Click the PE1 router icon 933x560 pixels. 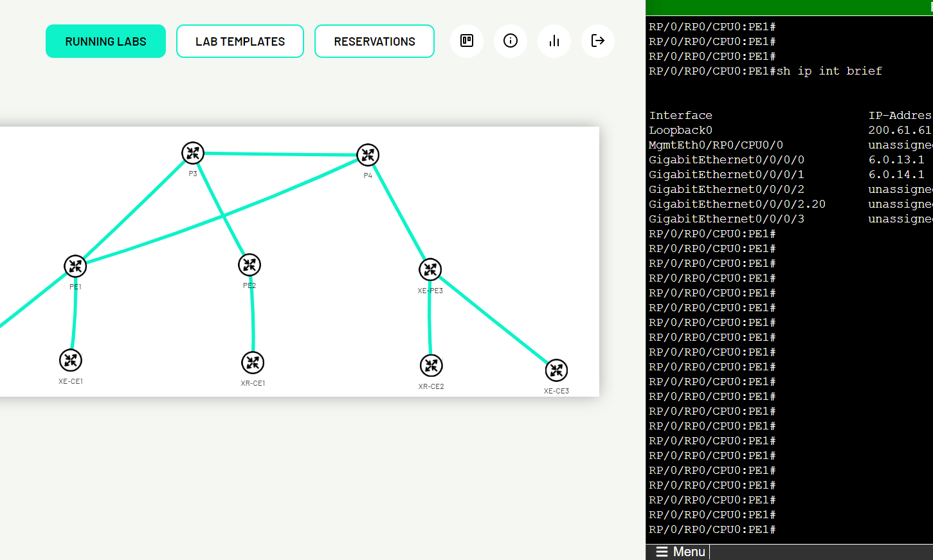click(x=75, y=266)
